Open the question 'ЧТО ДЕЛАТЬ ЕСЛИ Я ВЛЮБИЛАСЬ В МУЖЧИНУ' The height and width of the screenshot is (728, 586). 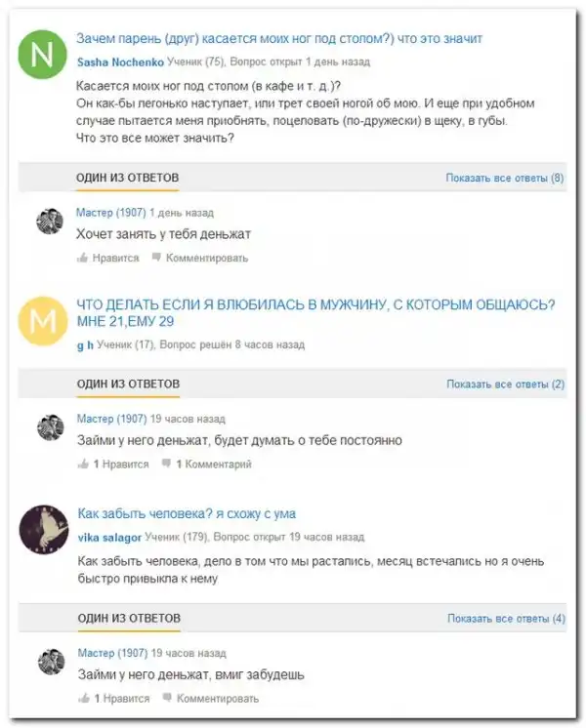pyautogui.click(x=315, y=313)
